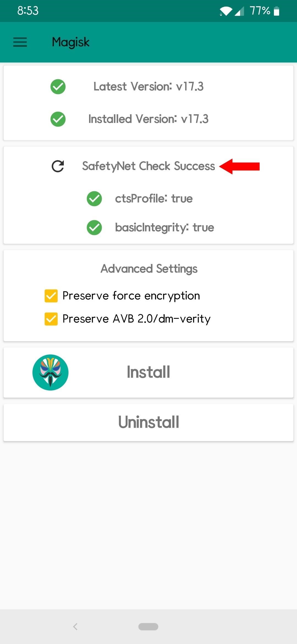The height and width of the screenshot is (644, 297).
Task: Open the hamburger navigation menu
Action: [x=20, y=42]
